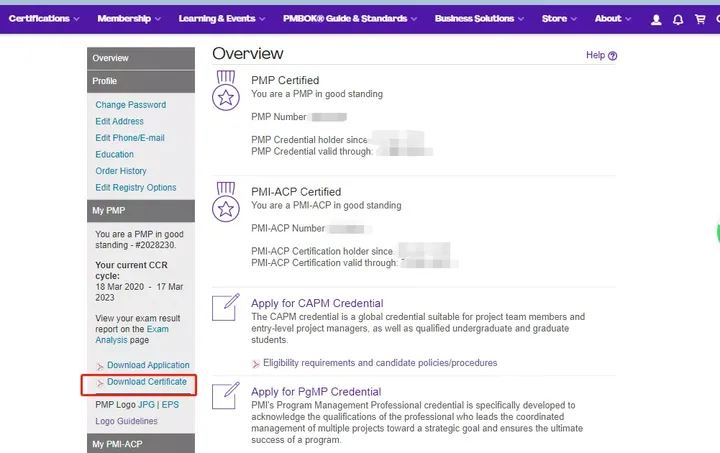Open the About menu

(608, 18)
